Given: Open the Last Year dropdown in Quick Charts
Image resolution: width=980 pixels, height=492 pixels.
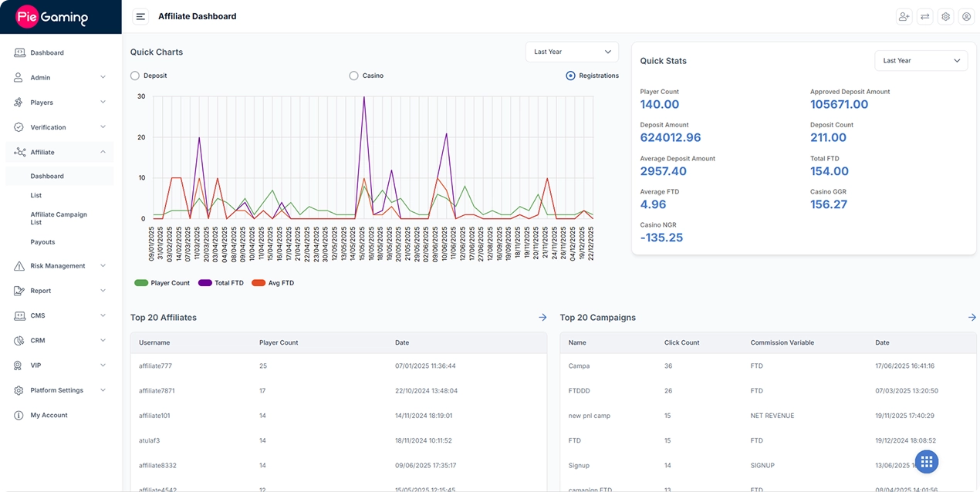Looking at the screenshot, I should point(572,51).
